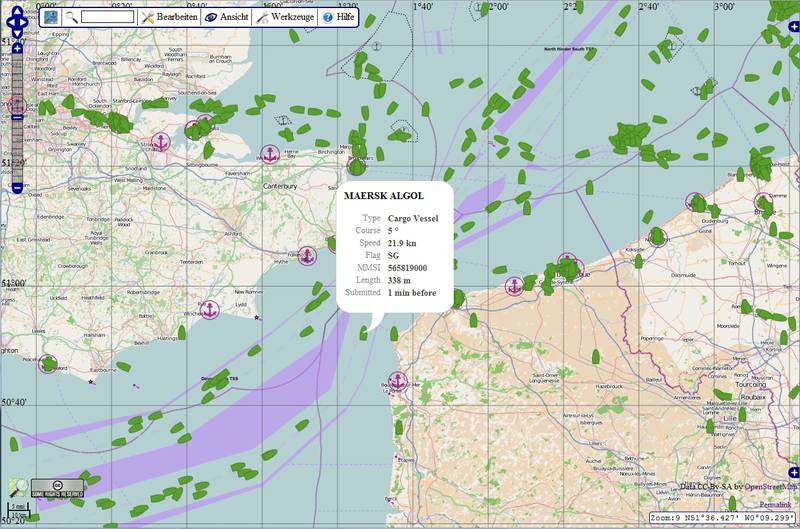Click the flag value SG in the popup

point(393,256)
